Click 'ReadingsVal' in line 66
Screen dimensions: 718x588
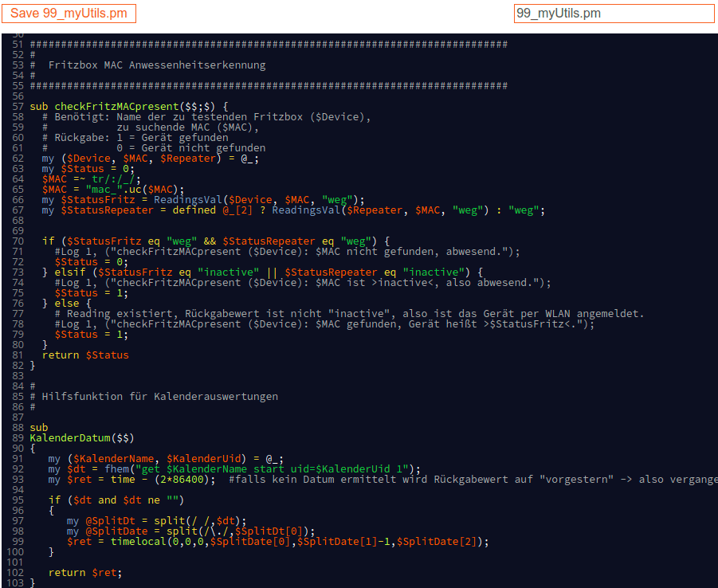coord(188,200)
